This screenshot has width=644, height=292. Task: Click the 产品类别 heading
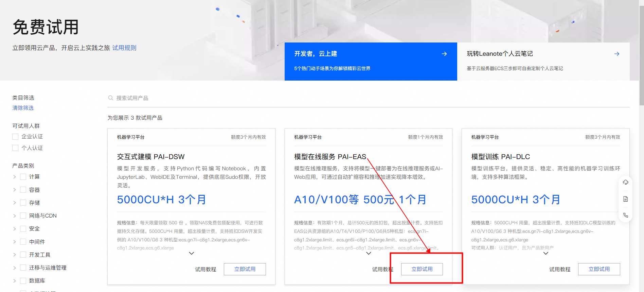23,166
